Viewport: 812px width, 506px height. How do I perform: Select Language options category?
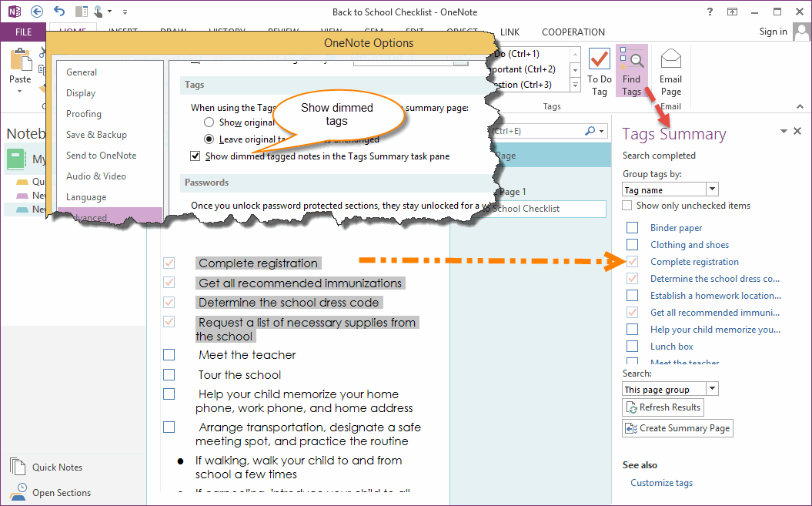coord(86,197)
